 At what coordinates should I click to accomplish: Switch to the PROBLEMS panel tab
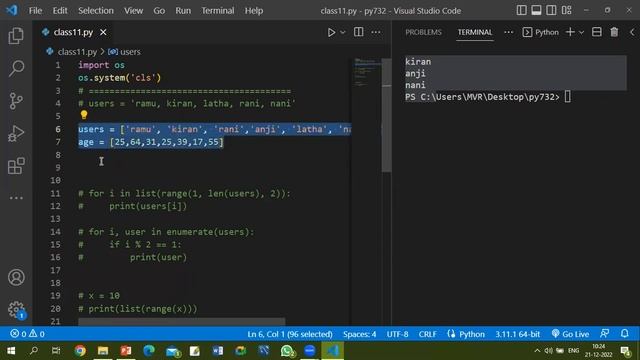click(423, 32)
